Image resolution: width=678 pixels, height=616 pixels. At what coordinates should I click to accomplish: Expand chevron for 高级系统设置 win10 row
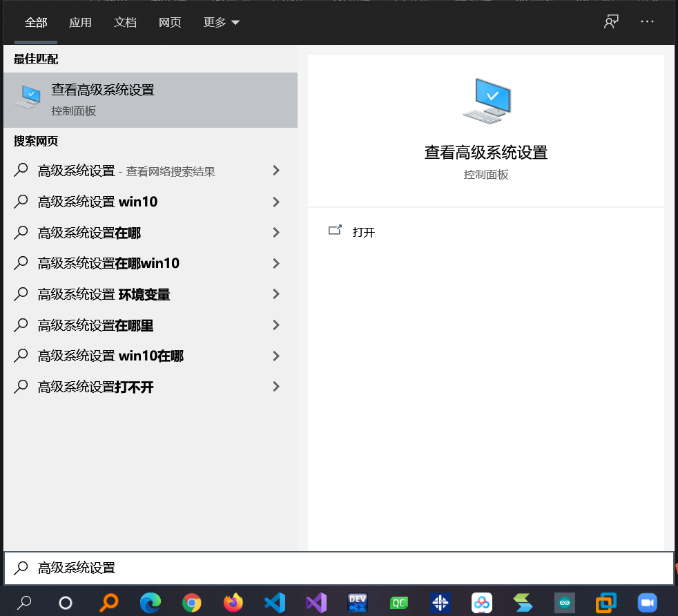[x=276, y=202]
